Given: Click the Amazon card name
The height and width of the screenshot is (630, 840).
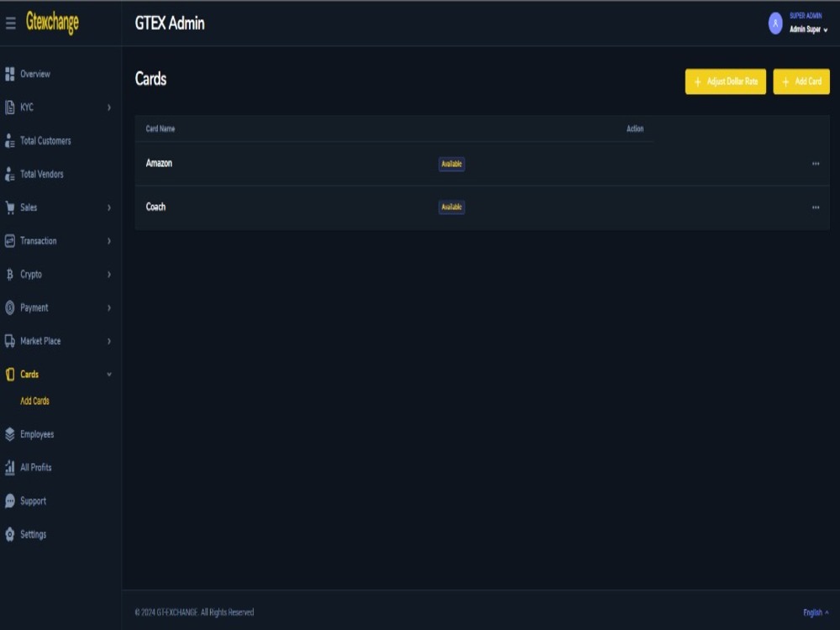Looking at the screenshot, I should click(x=159, y=164).
